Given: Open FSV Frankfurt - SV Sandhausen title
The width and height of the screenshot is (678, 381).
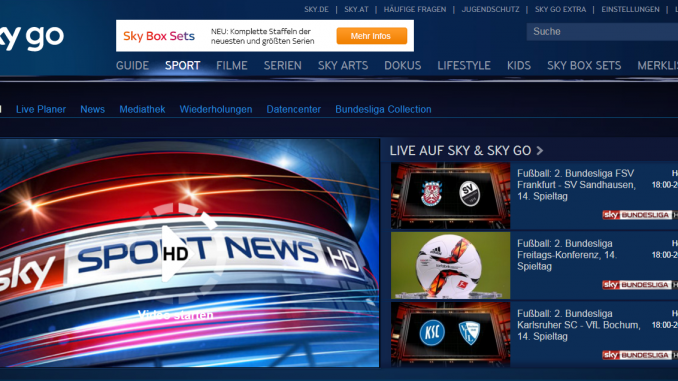Looking at the screenshot, I should click(x=576, y=185).
